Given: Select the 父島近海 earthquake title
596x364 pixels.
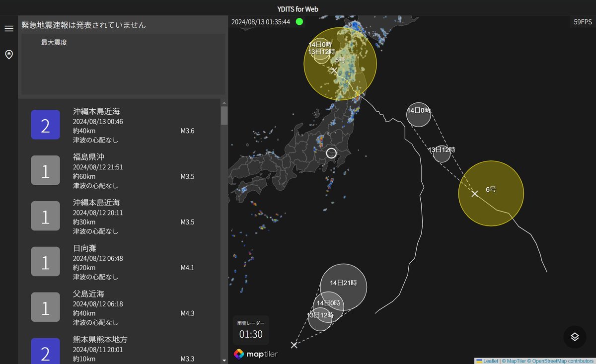Looking at the screenshot, I should (x=88, y=294).
